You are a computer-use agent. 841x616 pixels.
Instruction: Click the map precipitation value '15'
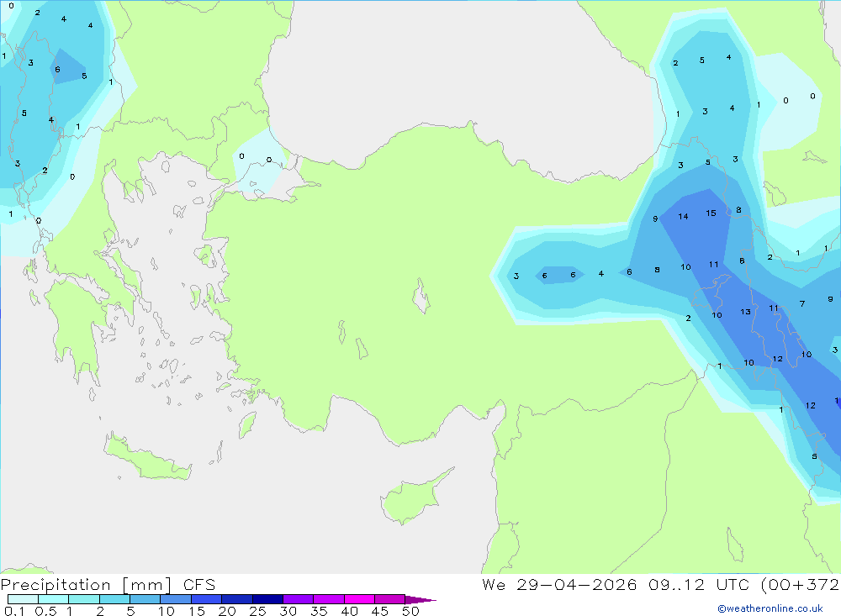coord(711,213)
